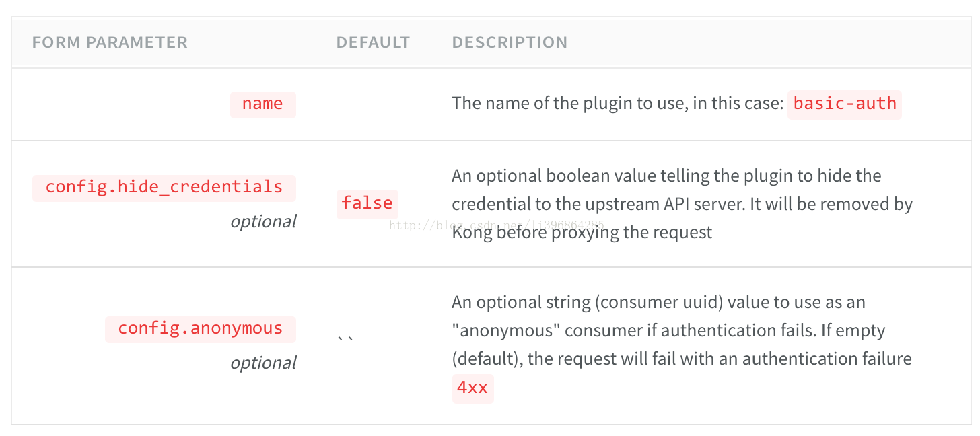Click the blog.csdn.net watermark URL
Screen dimensions: 980x436
coord(497,225)
